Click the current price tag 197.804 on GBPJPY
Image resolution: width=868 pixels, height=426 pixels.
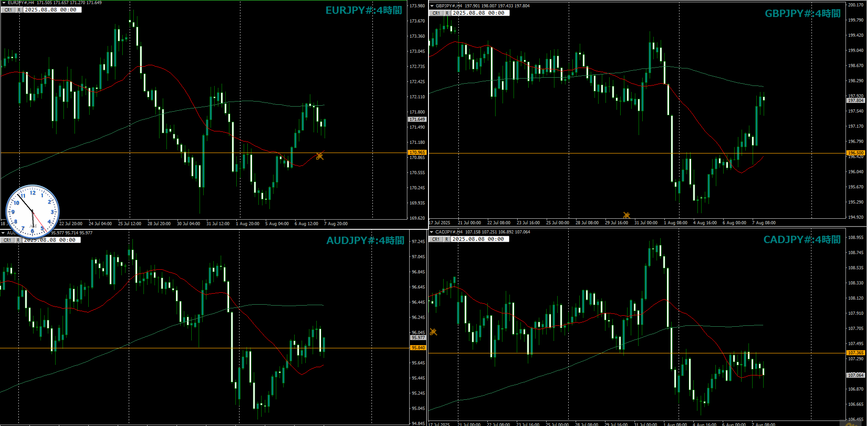(x=856, y=101)
